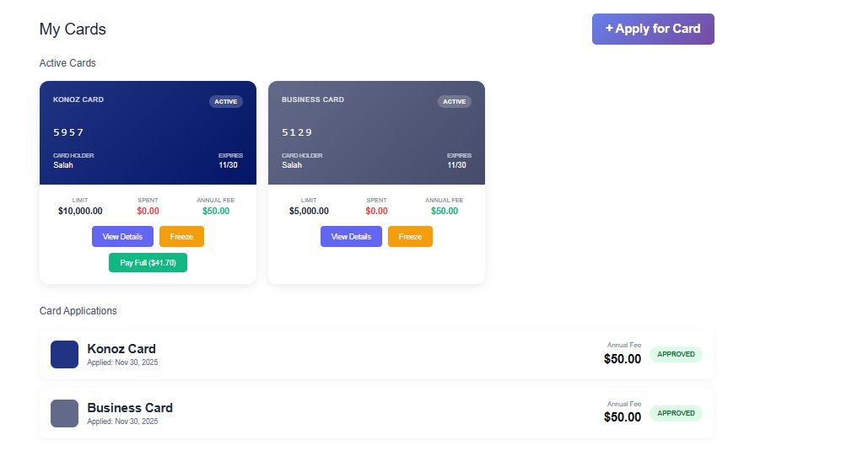Screen dimensions: 868x467
Task: Click the Active badge on Konoz Card
Action: (225, 102)
